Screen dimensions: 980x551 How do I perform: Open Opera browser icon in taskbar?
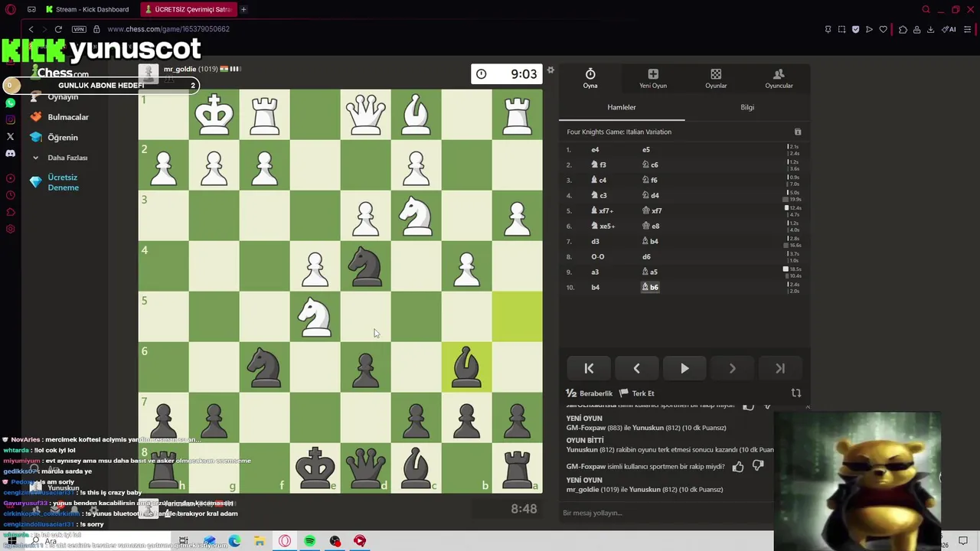click(x=285, y=541)
